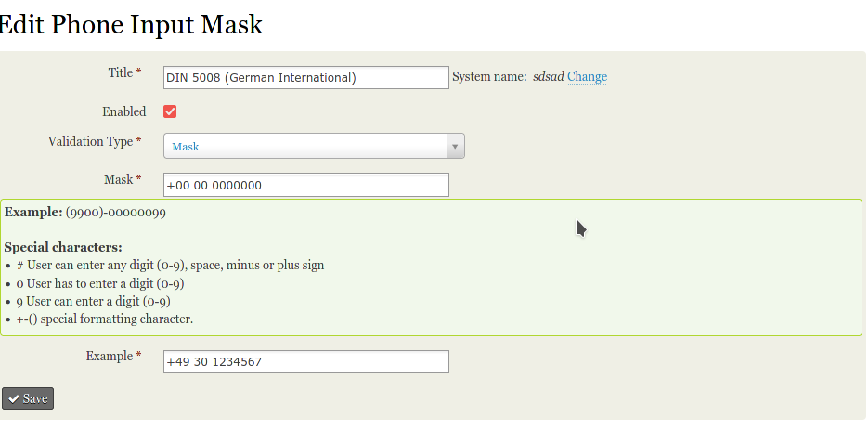Click the Special characters heading in help box
The image size is (868, 430).
[x=63, y=247]
